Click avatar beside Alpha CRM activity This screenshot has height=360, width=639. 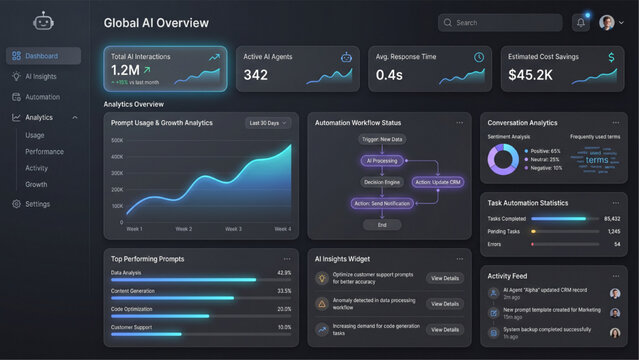(615, 293)
